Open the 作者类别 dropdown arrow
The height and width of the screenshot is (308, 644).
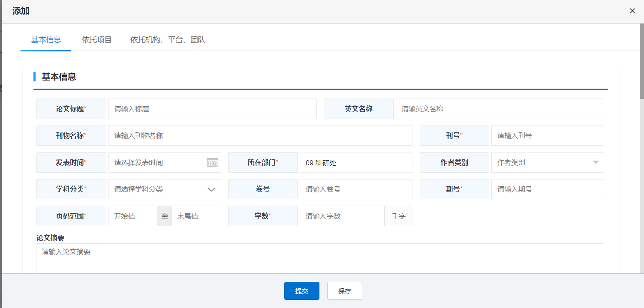point(595,162)
